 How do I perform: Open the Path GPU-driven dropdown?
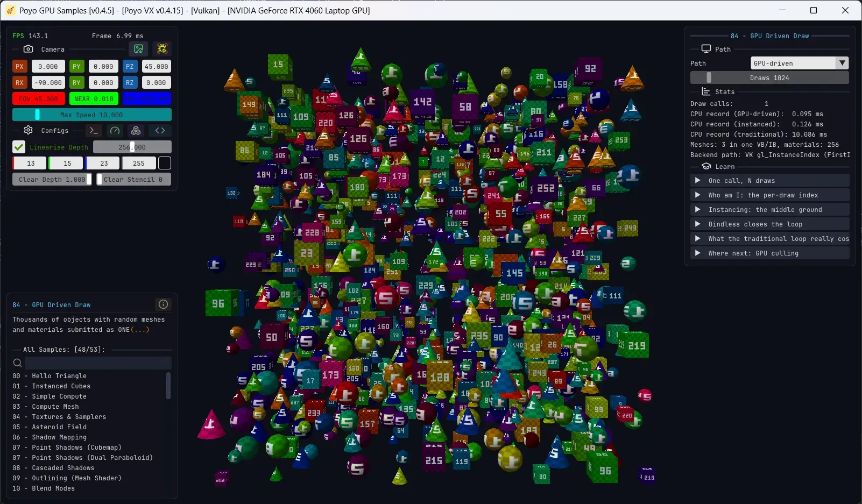tap(800, 63)
